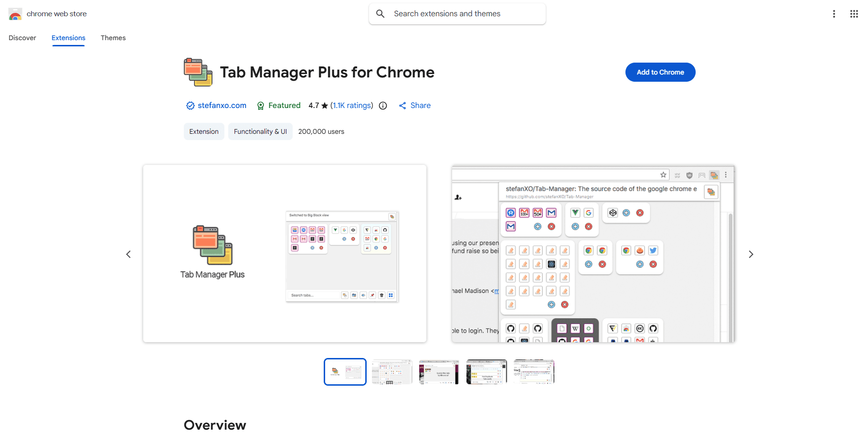This screenshot has height=444, width=868.
Task: Click the info icon next to ratings
Action: click(383, 106)
